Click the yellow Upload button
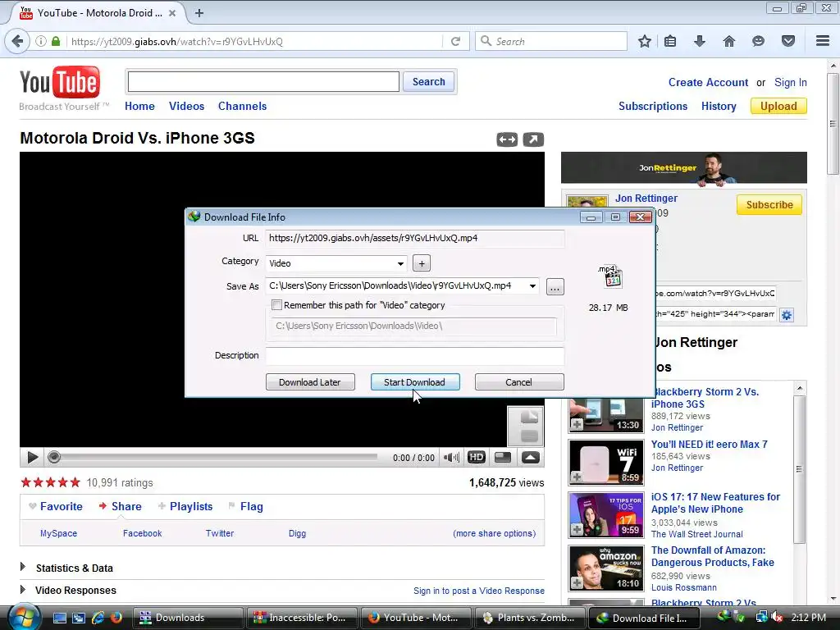 point(778,106)
